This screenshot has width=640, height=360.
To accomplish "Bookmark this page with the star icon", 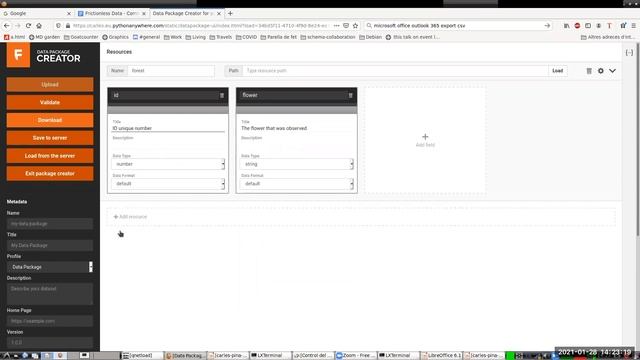I will (356, 25).
